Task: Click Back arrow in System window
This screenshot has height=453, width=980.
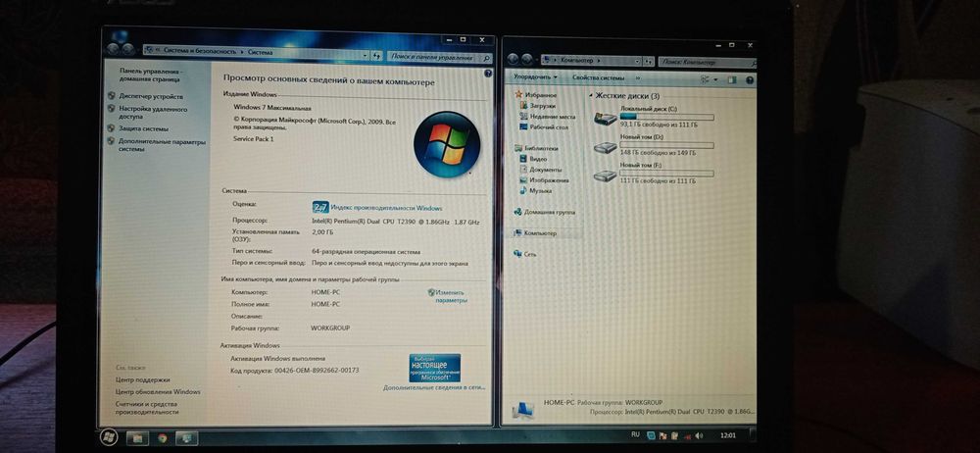Action: point(113,50)
